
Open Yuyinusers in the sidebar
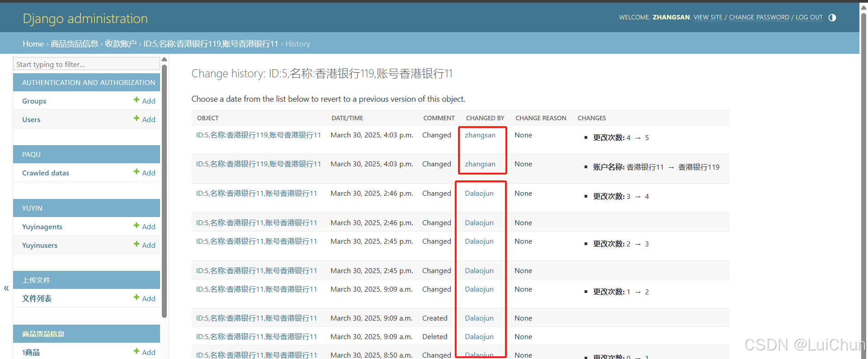pos(40,245)
